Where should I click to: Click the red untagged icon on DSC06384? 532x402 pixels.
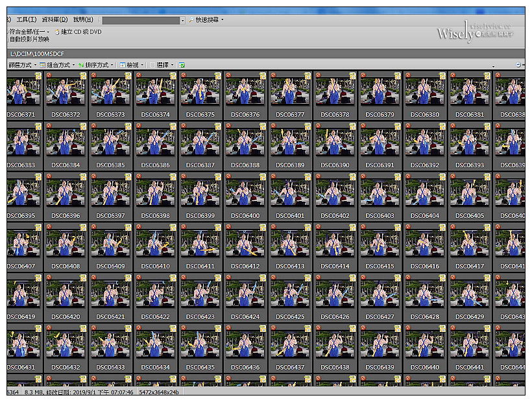coord(49,125)
